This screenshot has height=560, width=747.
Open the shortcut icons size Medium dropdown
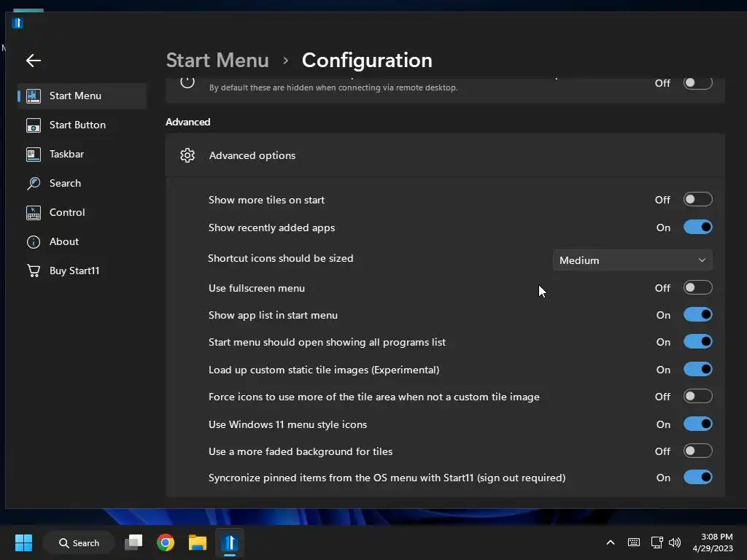632,260
